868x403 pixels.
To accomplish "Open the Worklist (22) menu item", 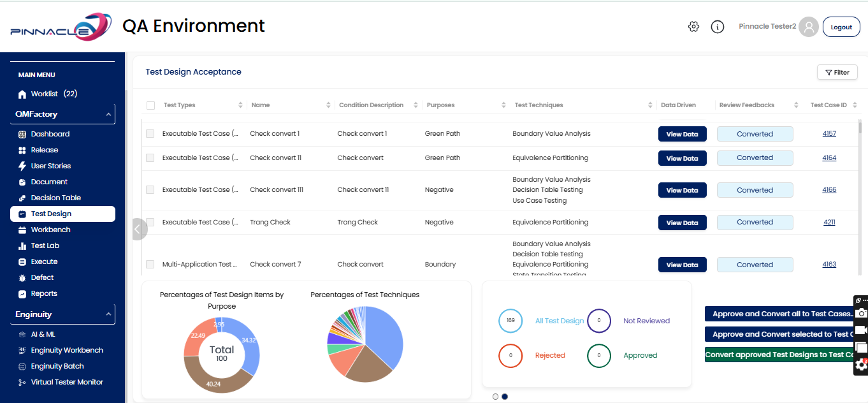I will (54, 94).
